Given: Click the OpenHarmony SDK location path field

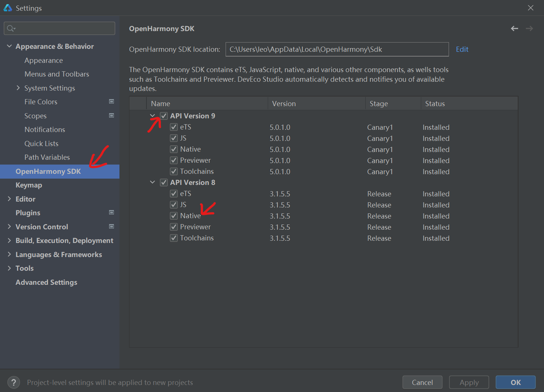Looking at the screenshot, I should click(x=337, y=49).
